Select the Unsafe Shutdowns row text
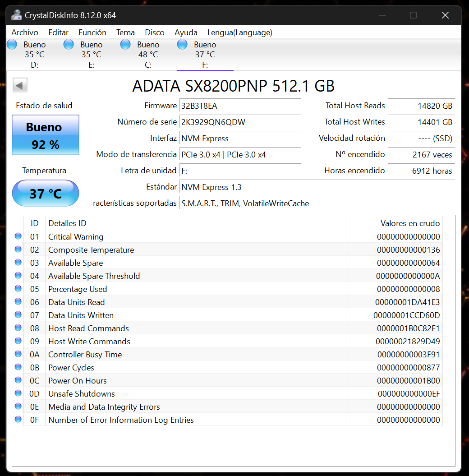 [81, 394]
